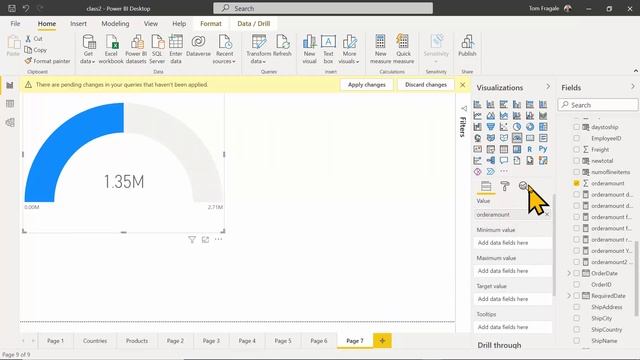The image size is (640, 360).
Task: Check the EmployeeID field
Action: [576, 138]
